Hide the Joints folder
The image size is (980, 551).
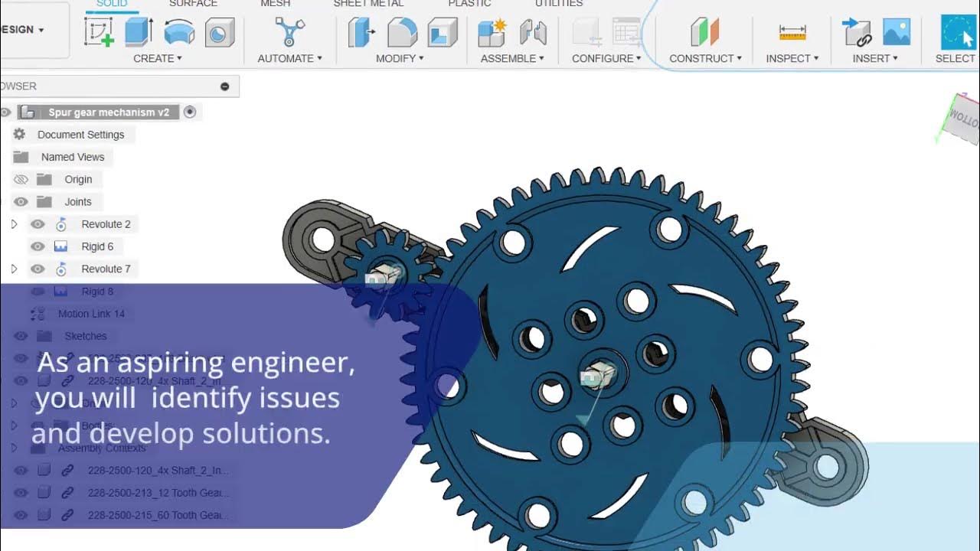21,202
